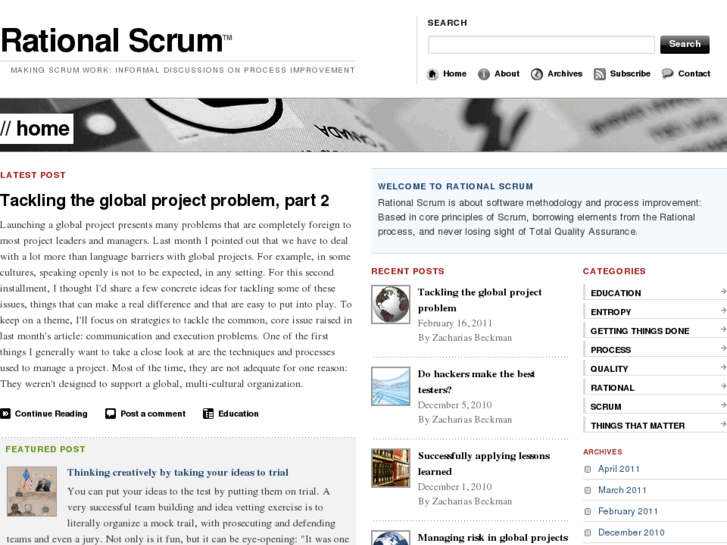Viewport: 727px width, 545px height.
Task: Open the Process category arrow
Action: (x=723, y=348)
